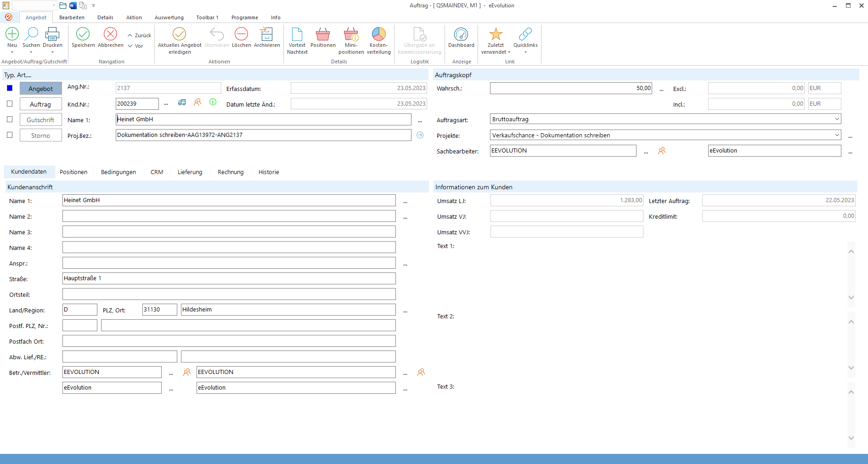Click person icon after first Betr./Vermittler field
The height and width of the screenshot is (464, 868).
pyautogui.click(x=187, y=372)
